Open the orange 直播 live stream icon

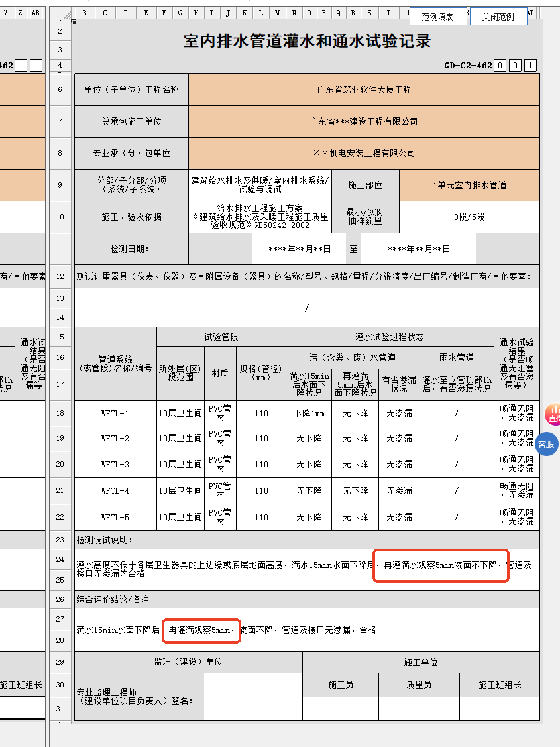coord(553,415)
